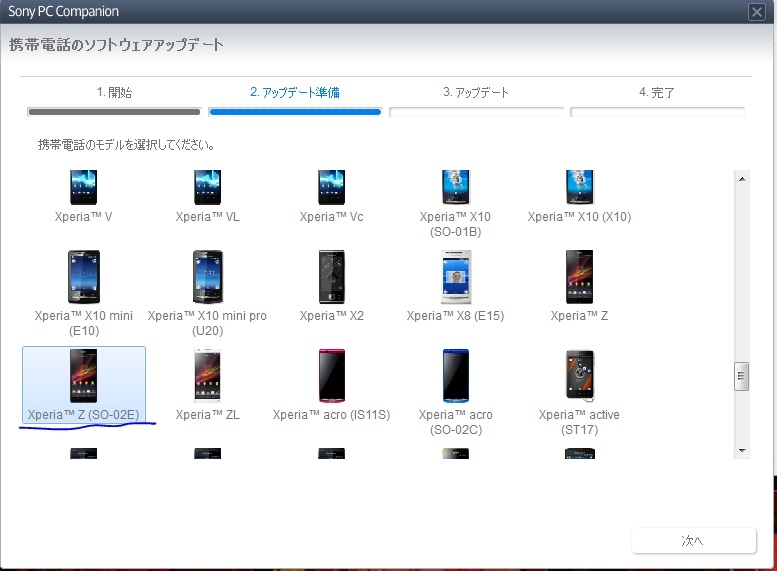777x571 pixels.
Task: Select the Xperia VL phone icon
Action: click(207, 187)
